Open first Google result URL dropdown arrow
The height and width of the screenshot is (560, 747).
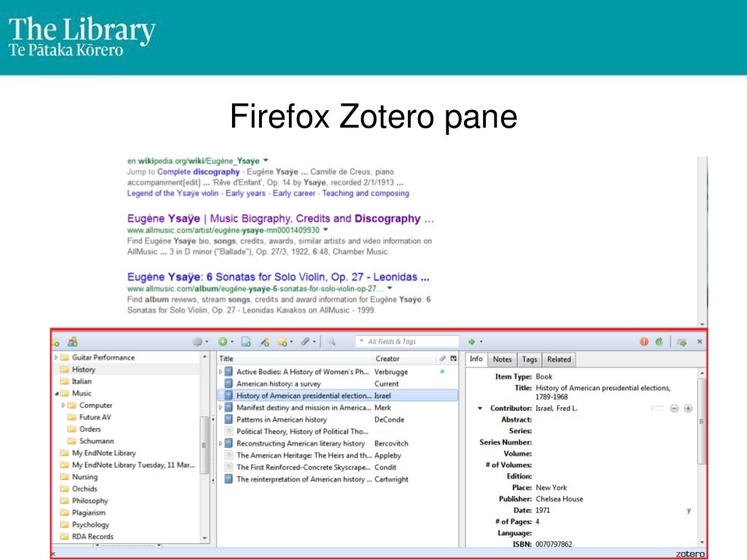[x=266, y=160]
